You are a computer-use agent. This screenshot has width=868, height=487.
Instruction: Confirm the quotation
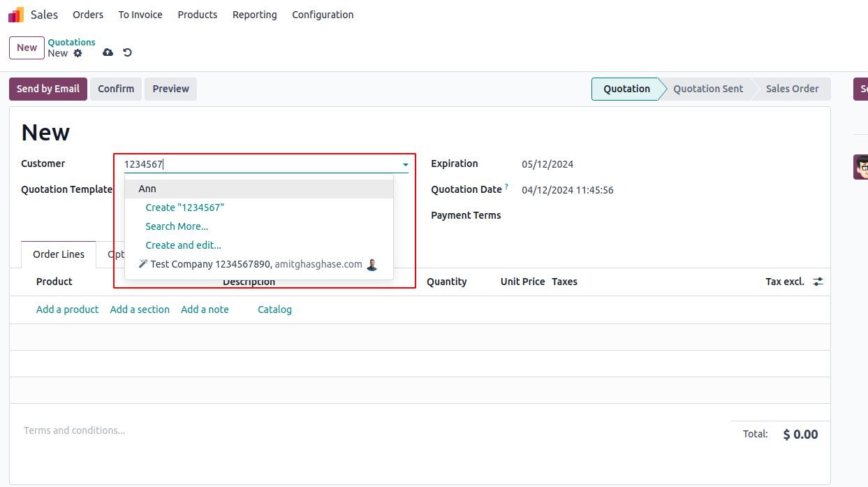click(116, 89)
